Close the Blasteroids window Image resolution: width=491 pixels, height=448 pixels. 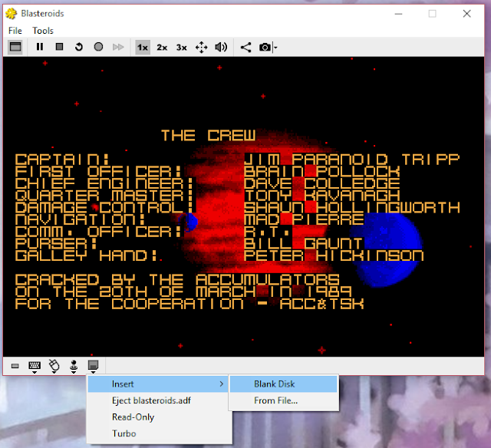click(x=466, y=14)
